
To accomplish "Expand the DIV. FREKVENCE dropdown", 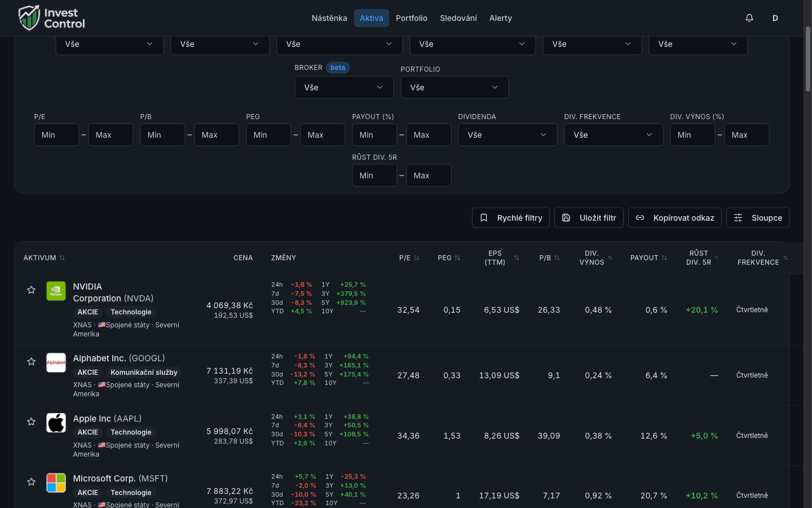I will [x=614, y=135].
